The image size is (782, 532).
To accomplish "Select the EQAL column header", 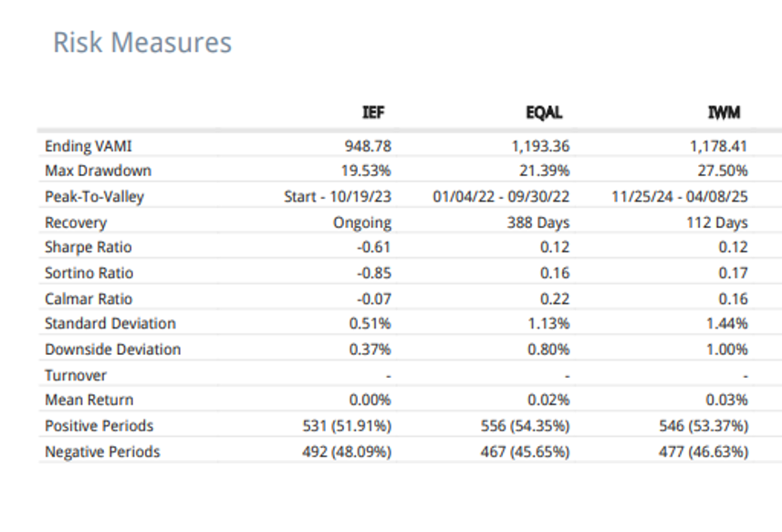I will pos(547,114).
